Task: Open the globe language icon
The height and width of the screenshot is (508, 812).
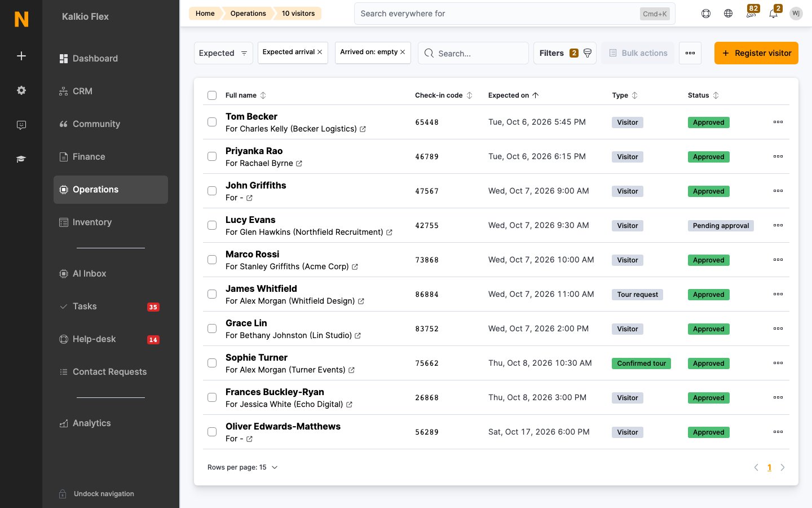Action: (729, 14)
